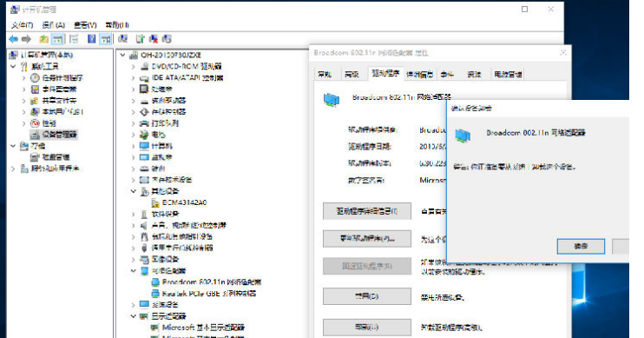Collapse 其他设备 category
Viewport: 644px width, 338px height.
pyautogui.click(x=133, y=191)
